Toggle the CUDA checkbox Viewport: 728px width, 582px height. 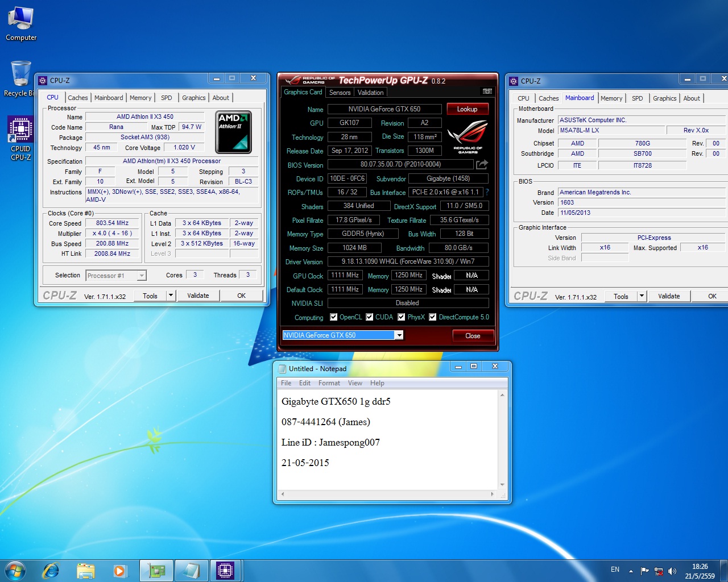[x=370, y=317]
